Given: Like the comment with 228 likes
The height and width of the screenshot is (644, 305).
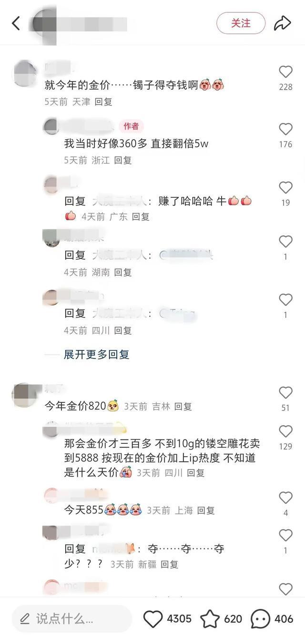Looking at the screenshot, I should [x=285, y=72].
